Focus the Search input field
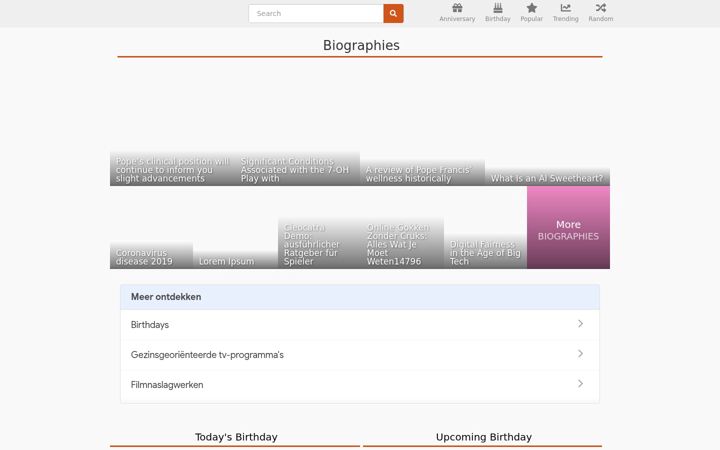This screenshot has width=720, height=450. coord(316,13)
